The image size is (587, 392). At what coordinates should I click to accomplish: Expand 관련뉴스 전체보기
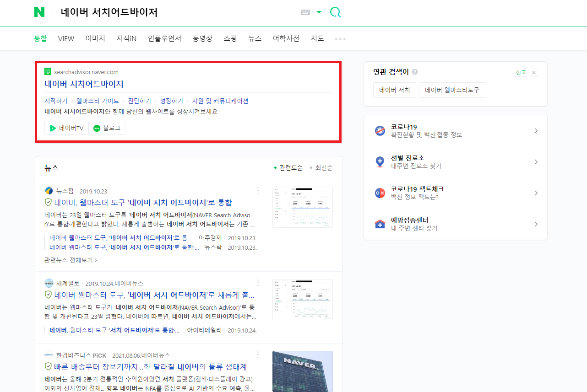tap(71, 260)
